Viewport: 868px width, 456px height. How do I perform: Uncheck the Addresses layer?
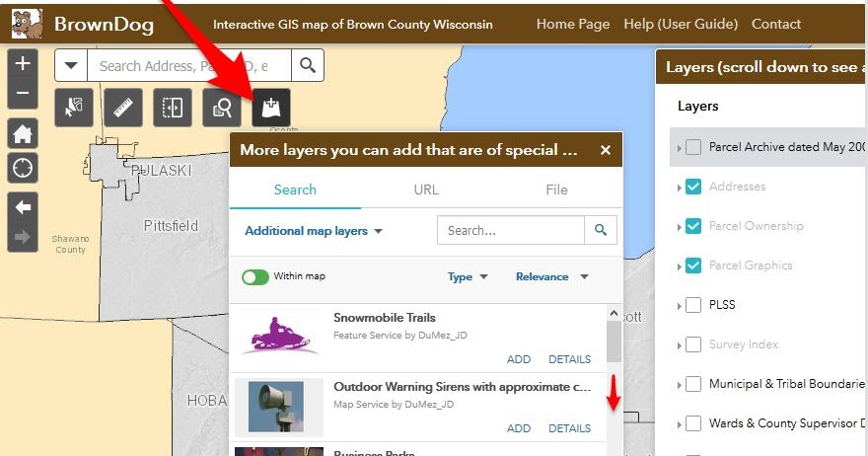(x=693, y=187)
